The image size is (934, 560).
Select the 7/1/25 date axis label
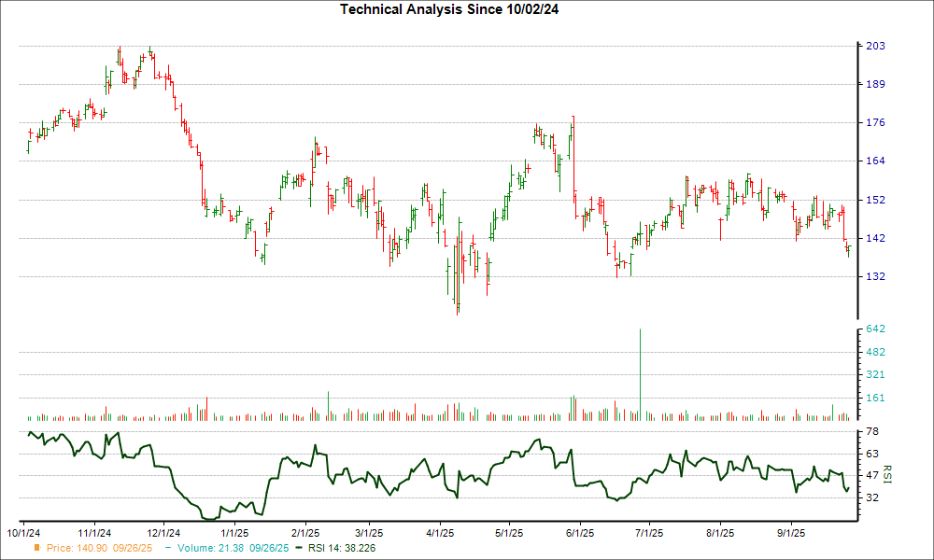(x=649, y=535)
